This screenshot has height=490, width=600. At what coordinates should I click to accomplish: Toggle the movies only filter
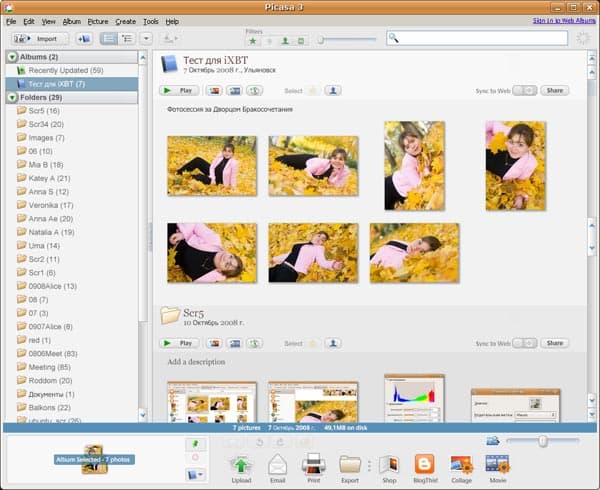301,41
